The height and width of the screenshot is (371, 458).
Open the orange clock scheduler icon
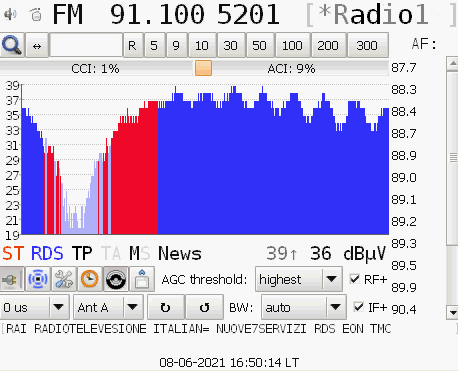pos(90,279)
